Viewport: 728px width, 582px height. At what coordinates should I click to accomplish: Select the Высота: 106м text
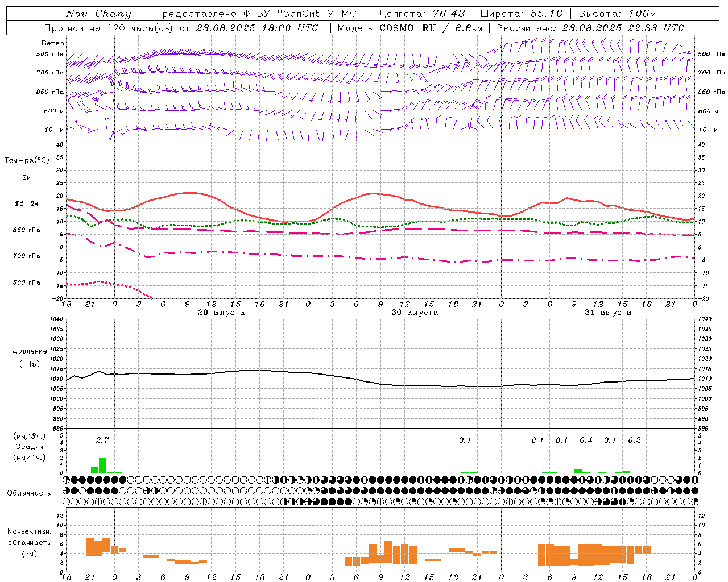click(617, 14)
